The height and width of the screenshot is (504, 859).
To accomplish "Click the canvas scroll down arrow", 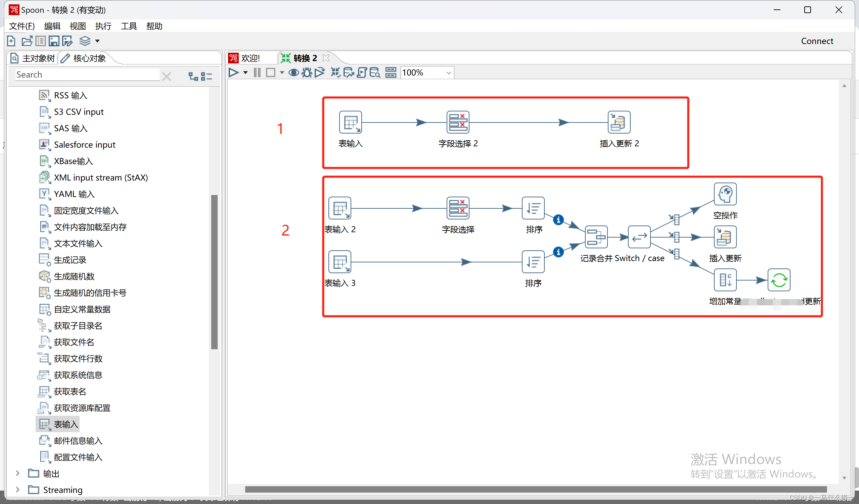I will point(844,478).
